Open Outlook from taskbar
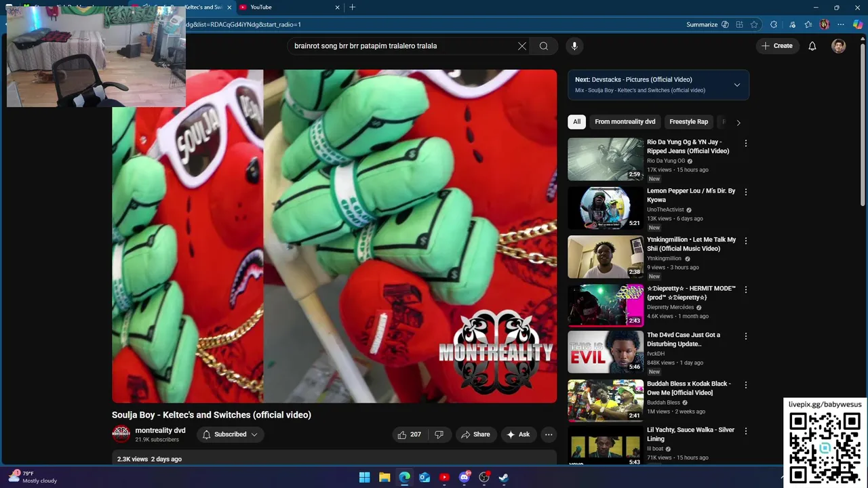The width and height of the screenshot is (868, 488). click(x=425, y=477)
